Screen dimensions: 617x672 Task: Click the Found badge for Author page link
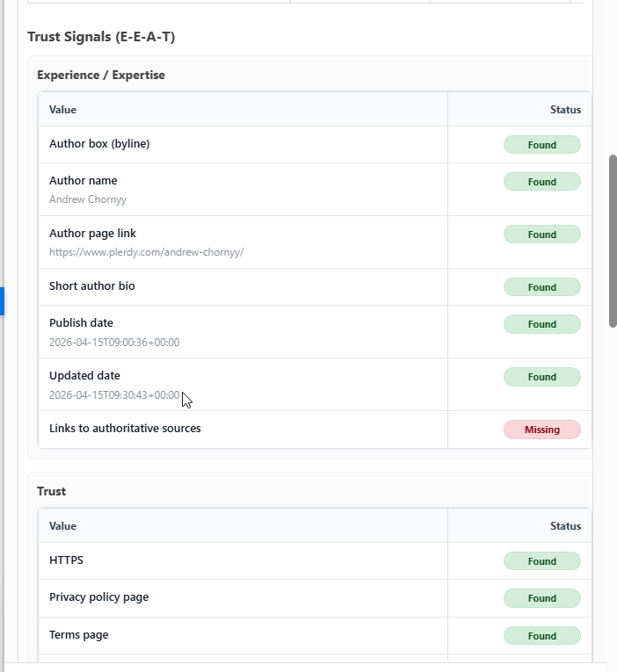(x=541, y=235)
